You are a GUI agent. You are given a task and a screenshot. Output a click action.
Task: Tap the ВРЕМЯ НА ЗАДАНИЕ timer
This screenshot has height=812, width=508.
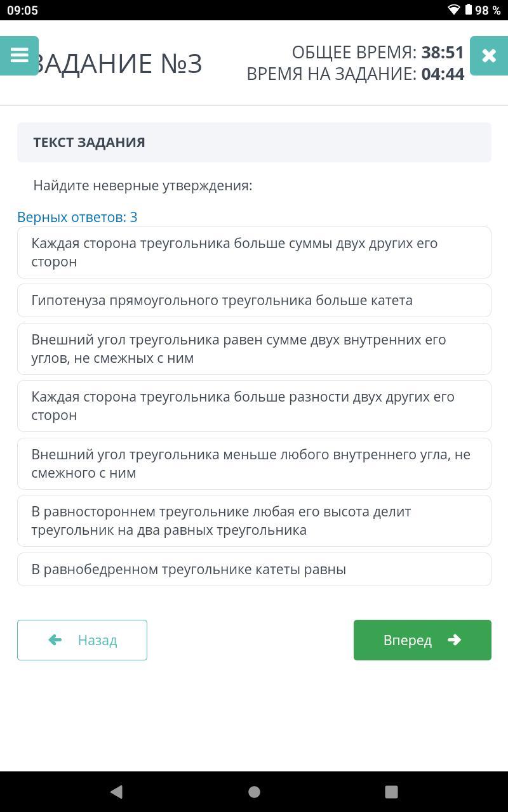tap(356, 74)
